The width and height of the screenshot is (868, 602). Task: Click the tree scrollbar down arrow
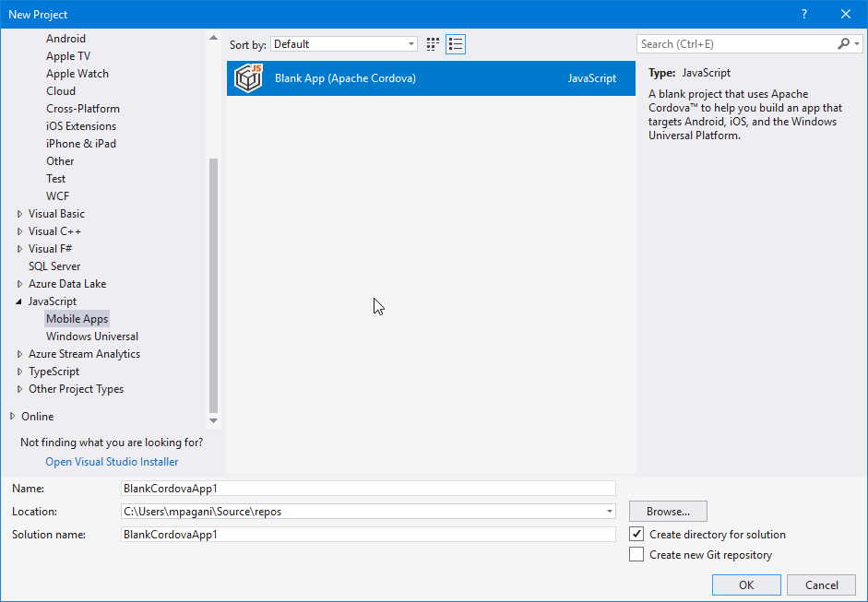click(213, 421)
